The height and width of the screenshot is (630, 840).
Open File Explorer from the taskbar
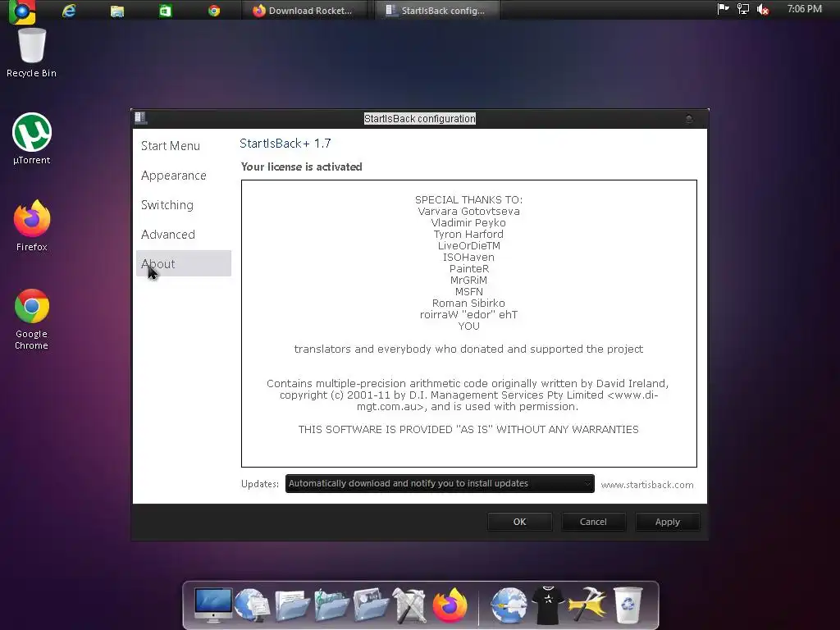pyautogui.click(x=116, y=11)
